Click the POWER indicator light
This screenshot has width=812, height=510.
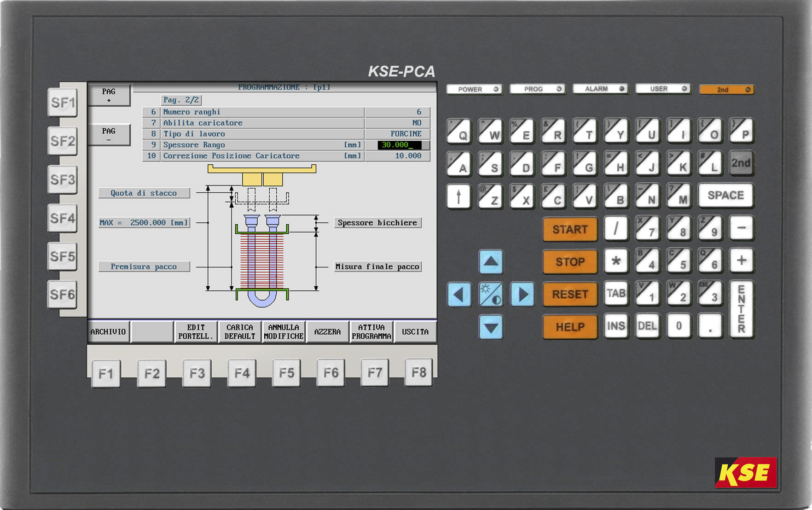(474, 89)
